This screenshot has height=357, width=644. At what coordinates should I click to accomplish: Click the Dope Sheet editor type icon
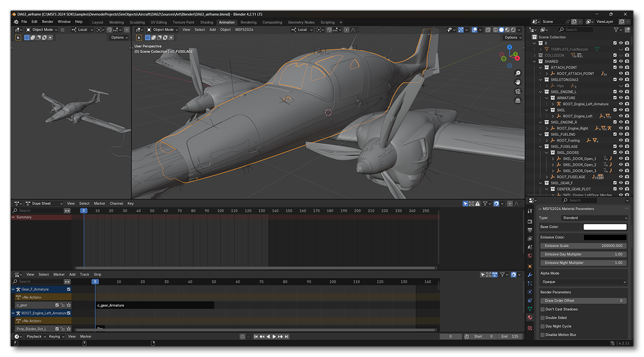(x=16, y=203)
